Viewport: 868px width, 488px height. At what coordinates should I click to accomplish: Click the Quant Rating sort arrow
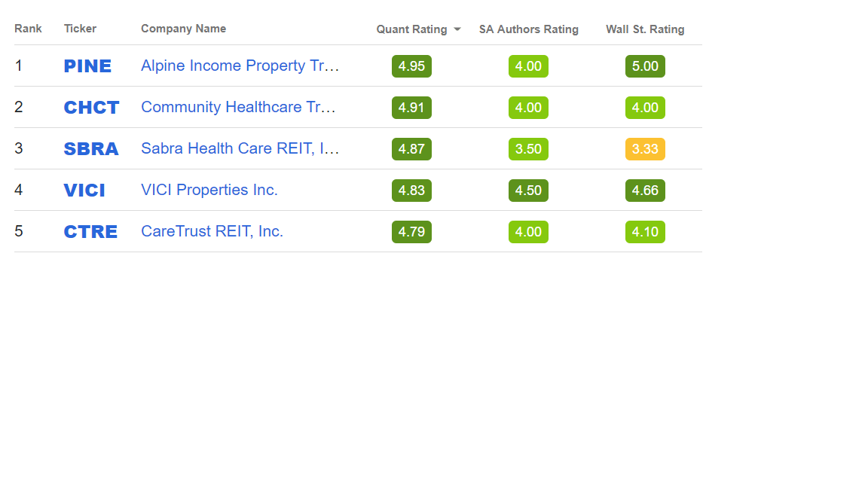pyautogui.click(x=457, y=29)
